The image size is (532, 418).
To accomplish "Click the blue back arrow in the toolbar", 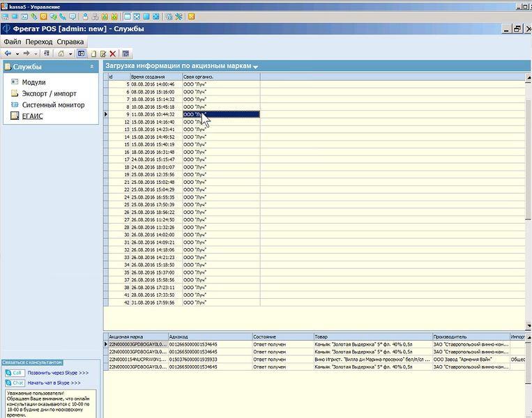I will 8,53.
